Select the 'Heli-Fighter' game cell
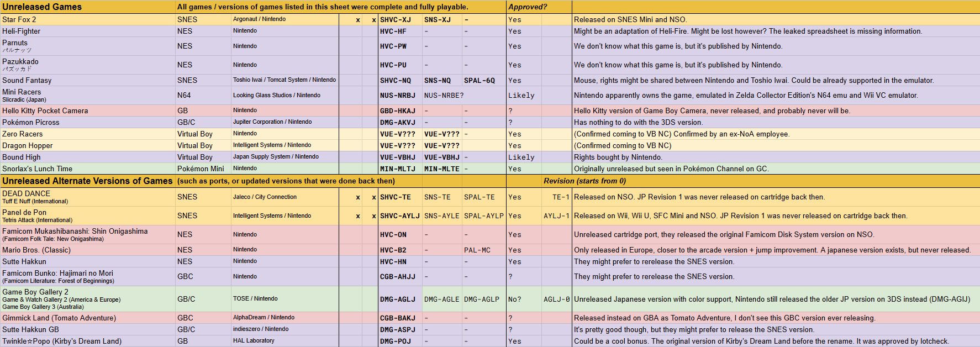This screenshot has height=347, width=980. click(88, 31)
